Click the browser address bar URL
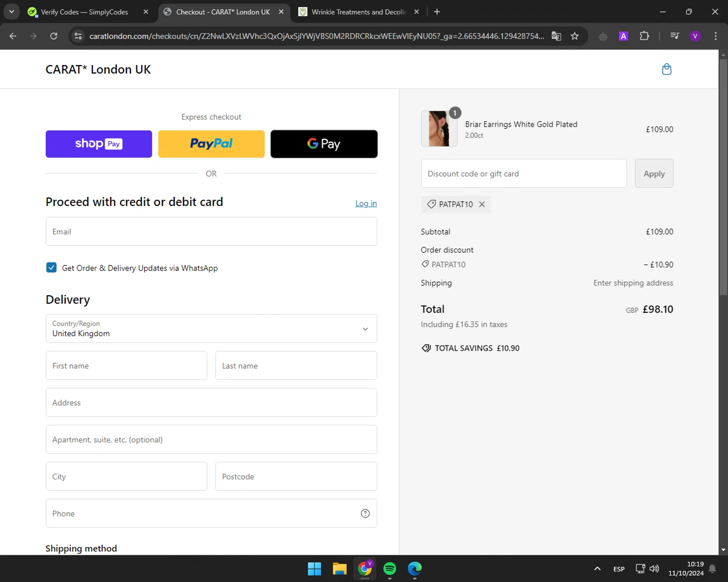This screenshot has width=728, height=582. (316, 36)
